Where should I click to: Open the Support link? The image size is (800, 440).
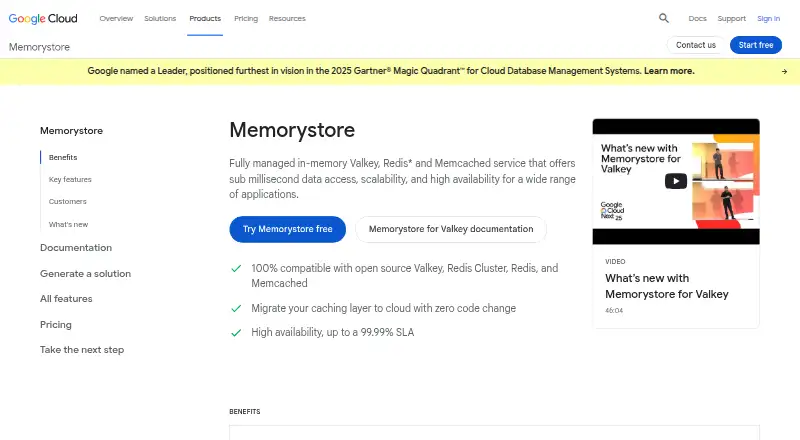tap(732, 18)
